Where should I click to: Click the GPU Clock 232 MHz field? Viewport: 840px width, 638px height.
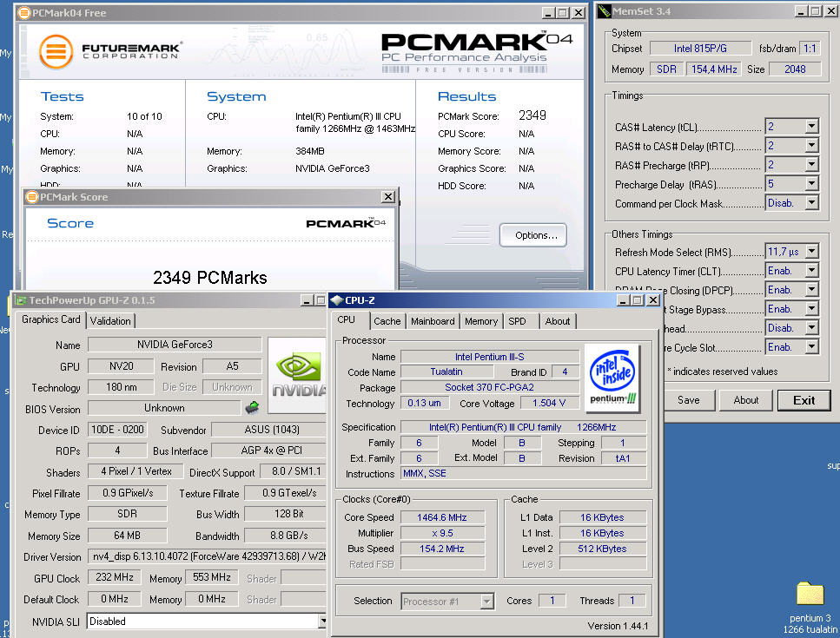115,577
